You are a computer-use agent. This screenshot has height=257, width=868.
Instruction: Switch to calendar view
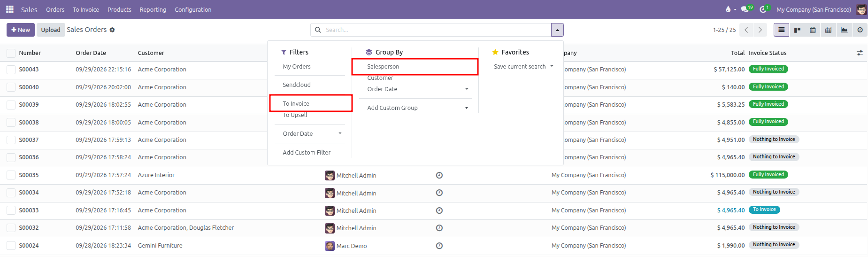(813, 30)
